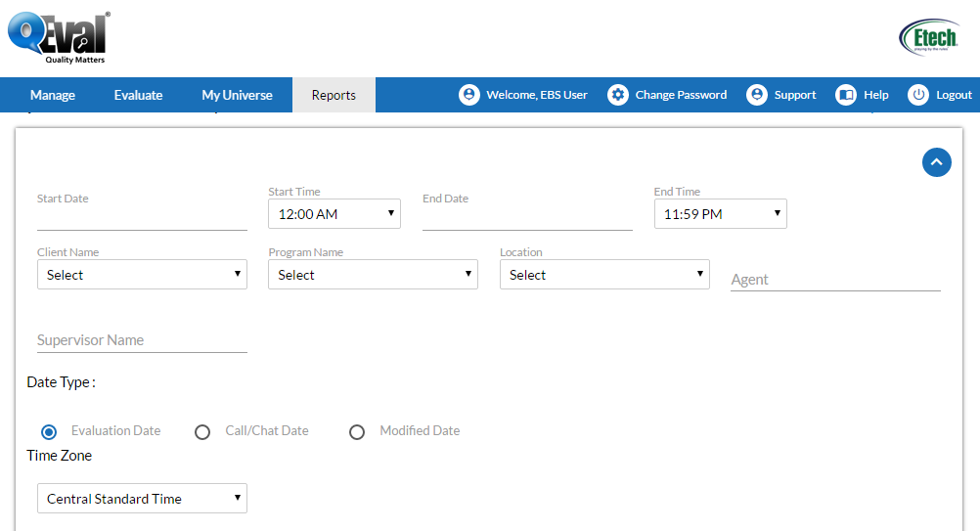Select the Evaluation Date radio button
980x531 pixels.
click(49, 431)
